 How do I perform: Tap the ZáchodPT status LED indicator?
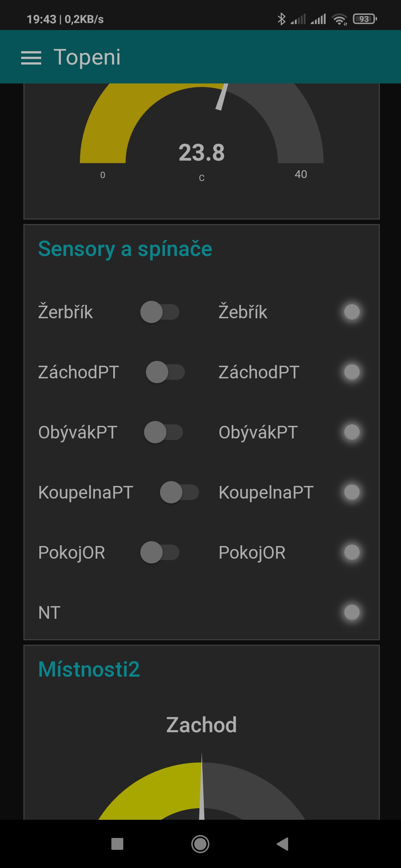click(x=352, y=372)
